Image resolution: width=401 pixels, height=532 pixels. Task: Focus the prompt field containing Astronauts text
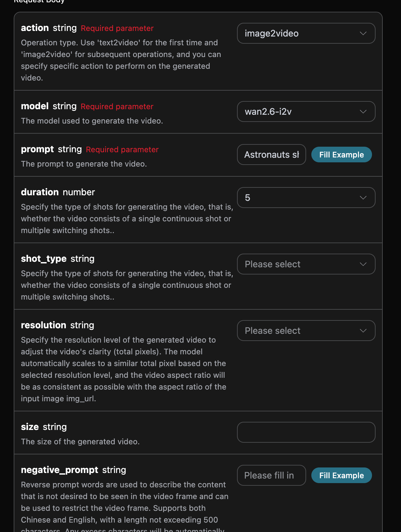pyautogui.click(x=271, y=155)
